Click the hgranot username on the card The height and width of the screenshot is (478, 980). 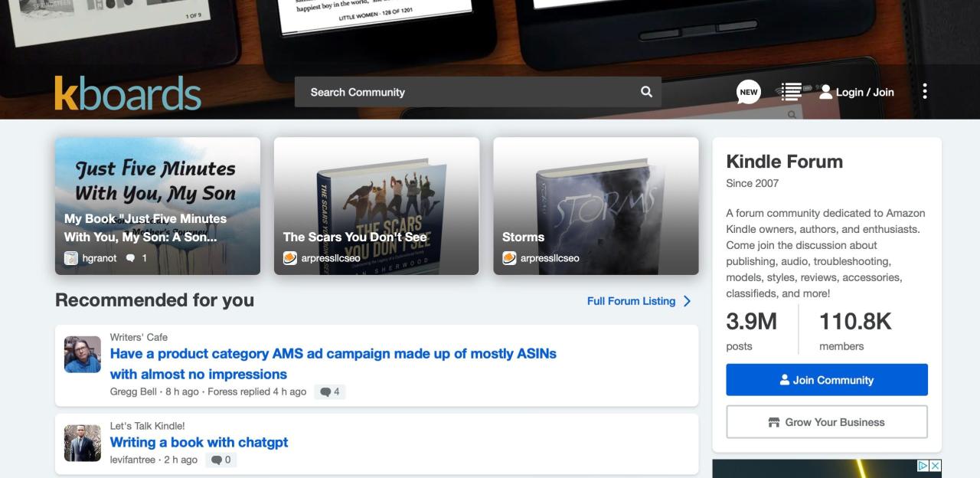[x=100, y=258]
